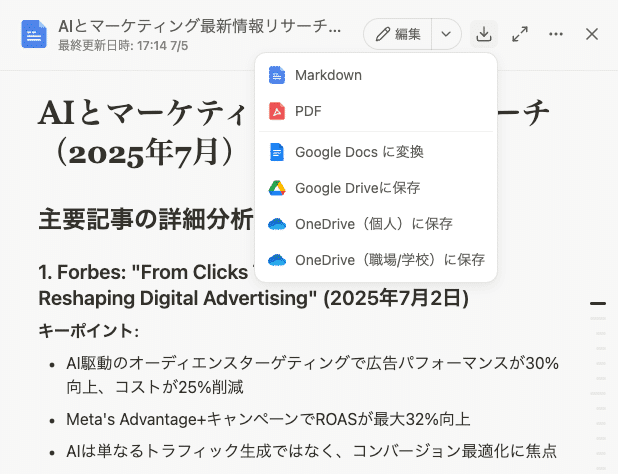618x474 pixels.
Task: Open the dropdown arrow next to 編集
Action: (x=446, y=34)
